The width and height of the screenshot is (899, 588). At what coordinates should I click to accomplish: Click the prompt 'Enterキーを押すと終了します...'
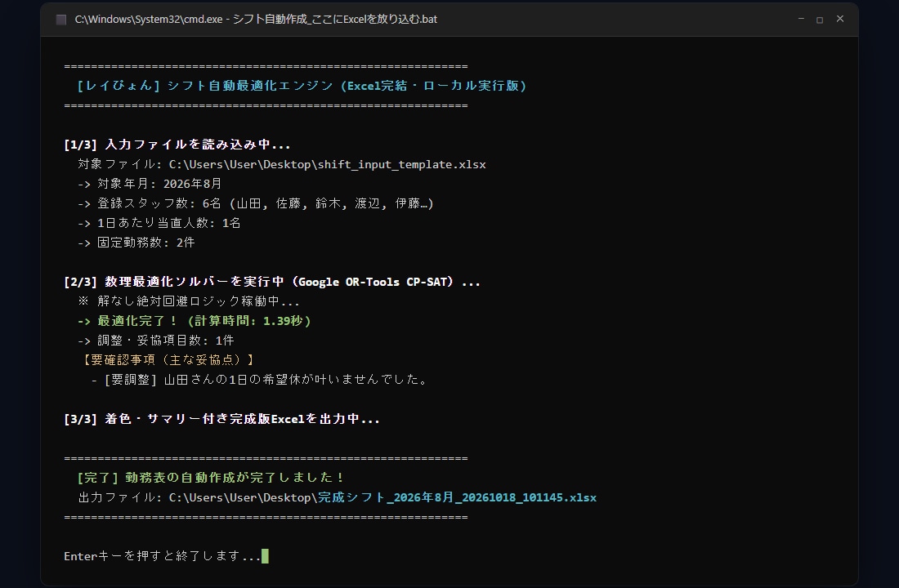click(x=163, y=556)
